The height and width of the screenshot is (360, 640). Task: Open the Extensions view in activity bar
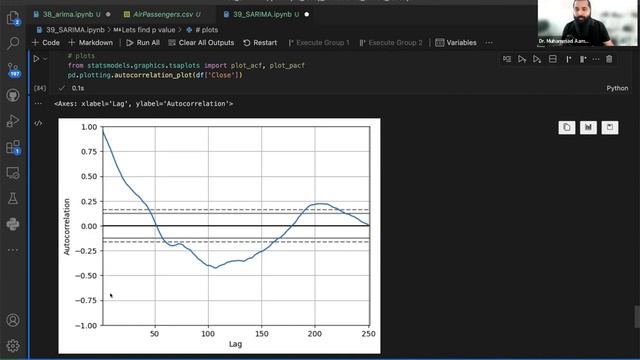click(13, 147)
